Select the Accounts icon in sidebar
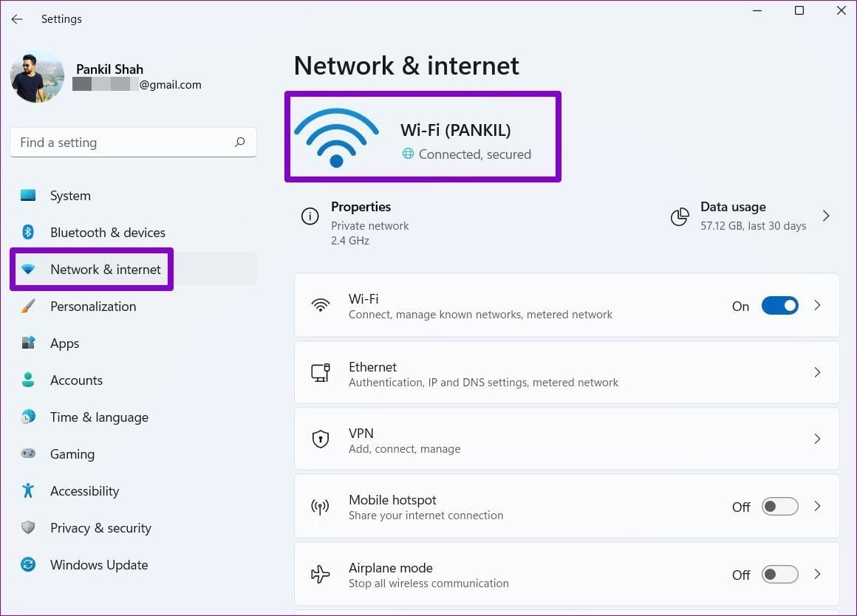Image resolution: width=857 pixels, height=616 pixels. point(28,380)
